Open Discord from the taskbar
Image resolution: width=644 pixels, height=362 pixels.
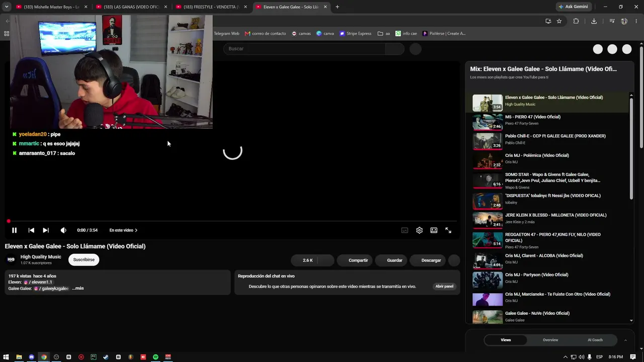(32, 357)
